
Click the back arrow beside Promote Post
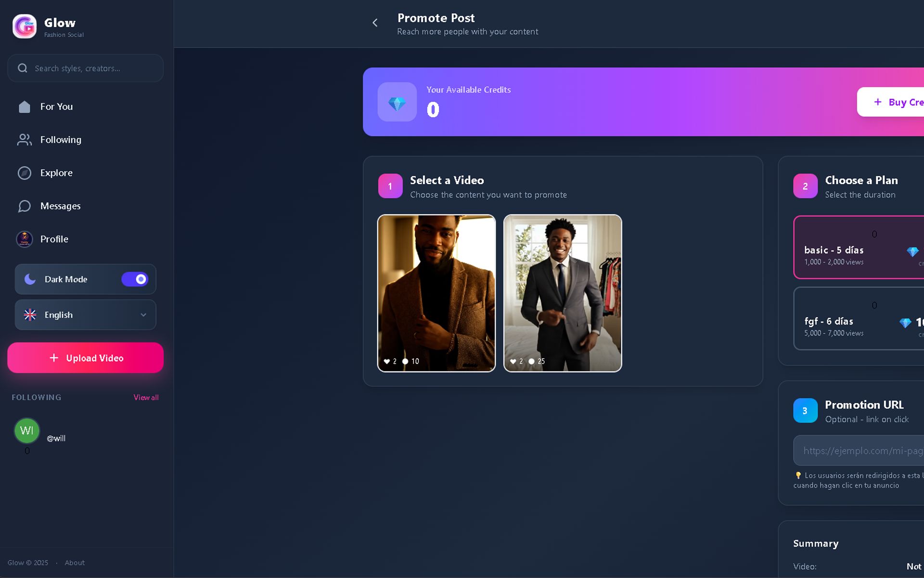375,23
